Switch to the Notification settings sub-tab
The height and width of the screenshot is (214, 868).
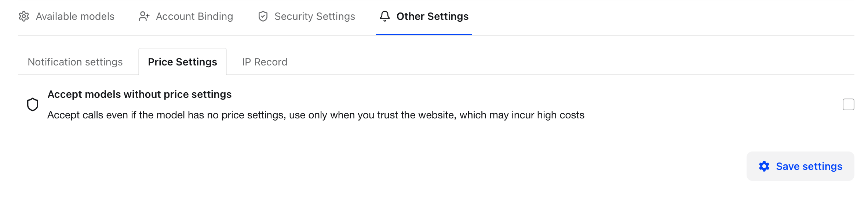point(75,62)
